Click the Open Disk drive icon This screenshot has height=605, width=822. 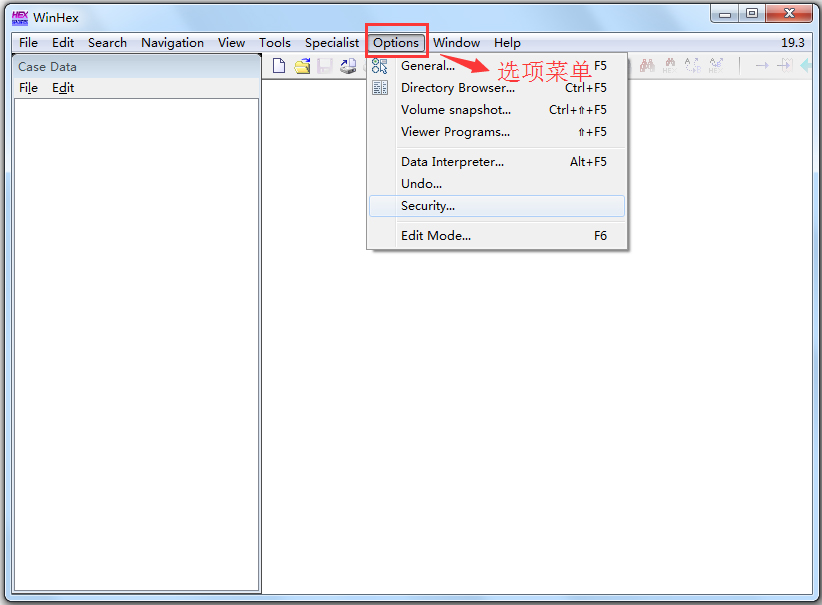point(348,66)
